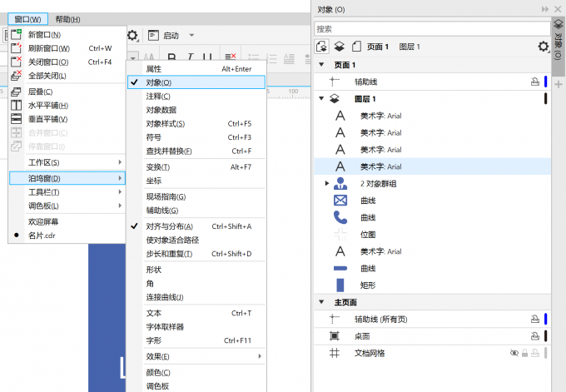Toggle print icon of 文档网格
The image size is (566, 392).
(535, 353)
